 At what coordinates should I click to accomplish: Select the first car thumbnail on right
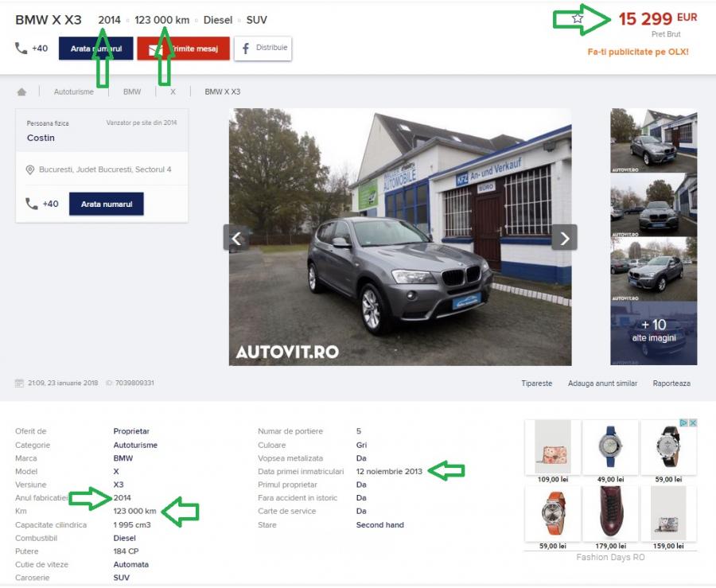click(653, 140)
